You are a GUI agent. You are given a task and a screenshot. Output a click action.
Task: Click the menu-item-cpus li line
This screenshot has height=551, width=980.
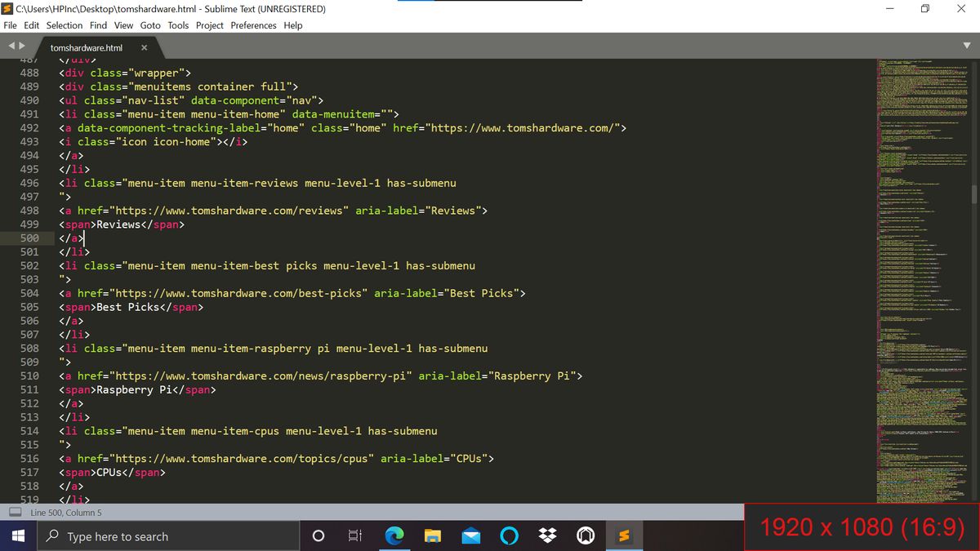click(x=248, y=431)
